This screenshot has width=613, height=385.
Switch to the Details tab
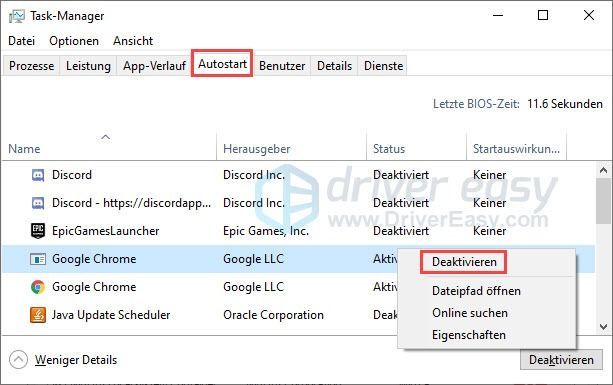pyautogui.click(x=334, y=66)
